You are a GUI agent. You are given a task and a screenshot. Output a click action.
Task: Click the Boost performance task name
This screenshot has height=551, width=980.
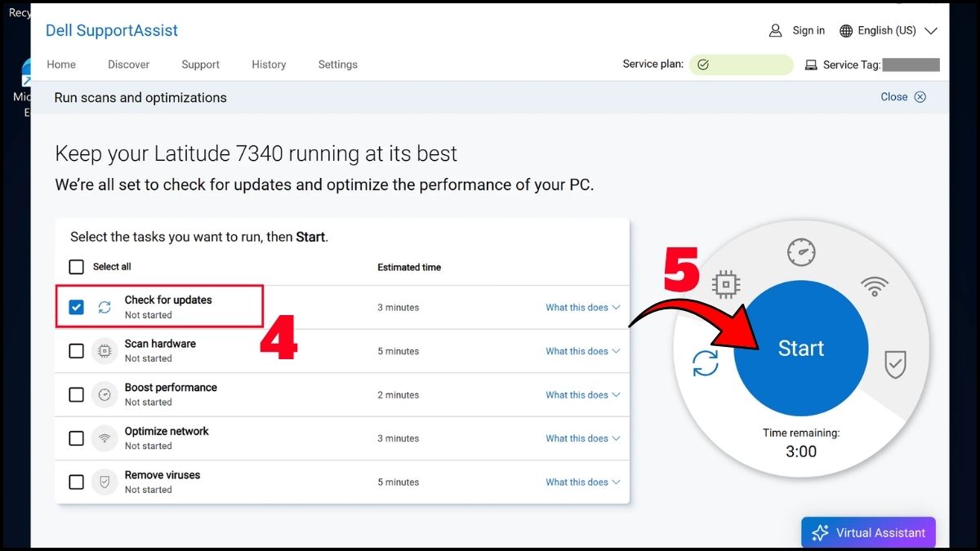pyautogui.click(x=171, y=388)
